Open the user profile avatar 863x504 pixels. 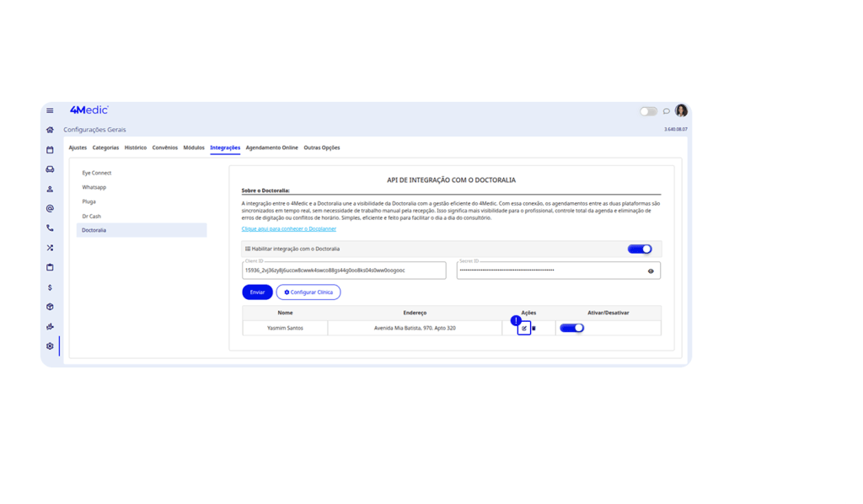(681, 110)
